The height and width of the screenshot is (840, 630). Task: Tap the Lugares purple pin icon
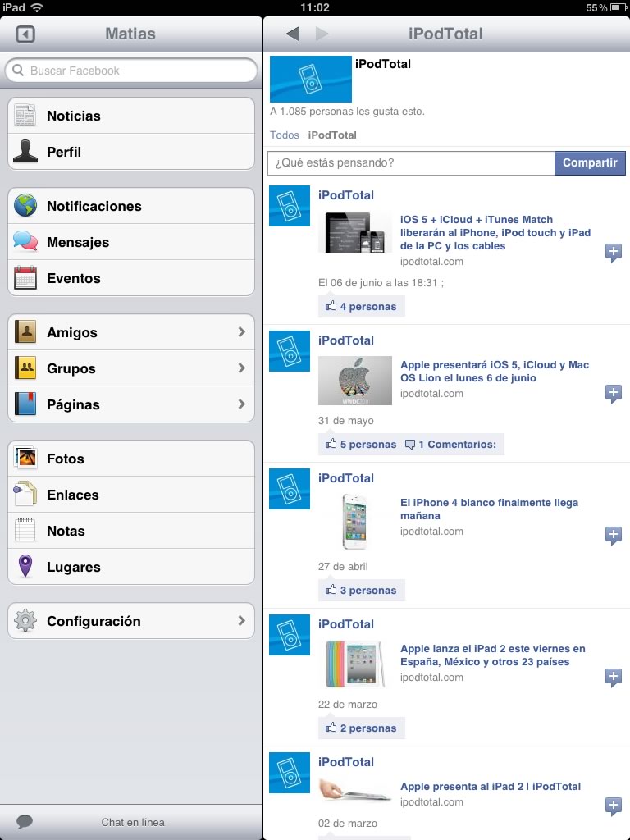coord(25,566)
